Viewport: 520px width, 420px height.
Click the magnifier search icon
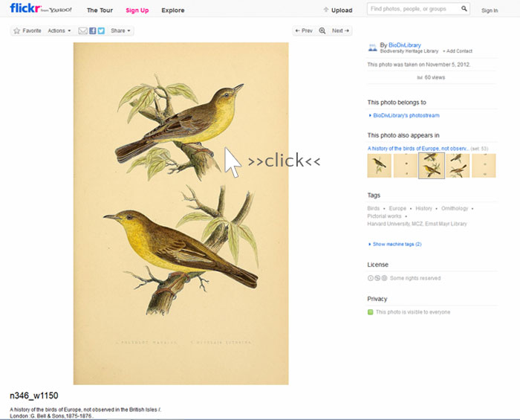pos(464,9)
